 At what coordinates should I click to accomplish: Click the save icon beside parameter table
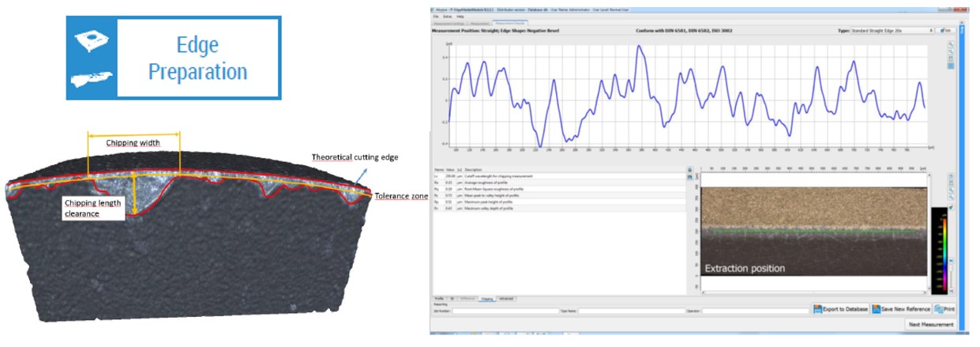[689, 177]
